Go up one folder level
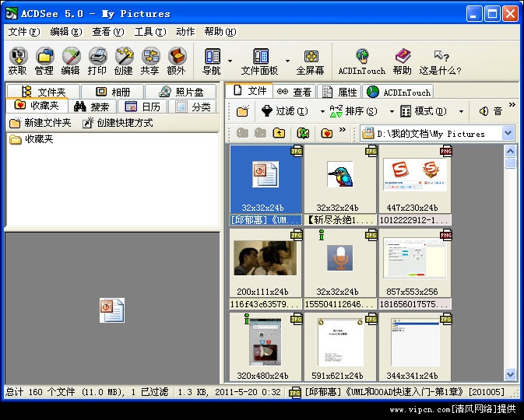The image size is (524, 420). pyautogui.click(x=280, y=133)
